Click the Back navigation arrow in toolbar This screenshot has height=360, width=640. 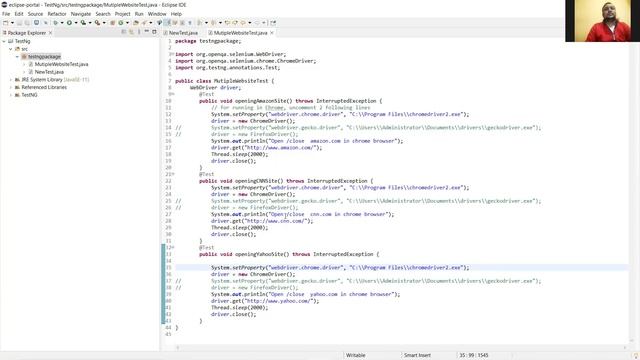coord(243,23)
